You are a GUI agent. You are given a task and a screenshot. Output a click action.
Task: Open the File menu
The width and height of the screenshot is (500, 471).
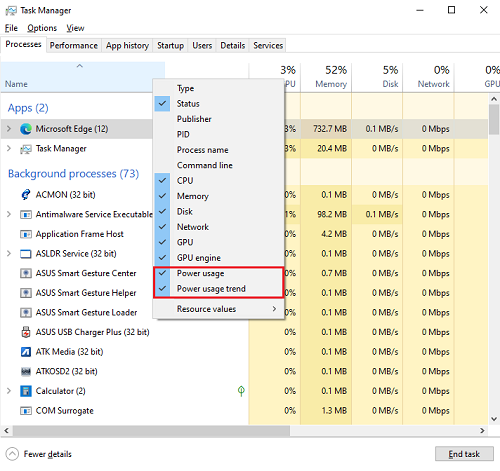point(11,28)
